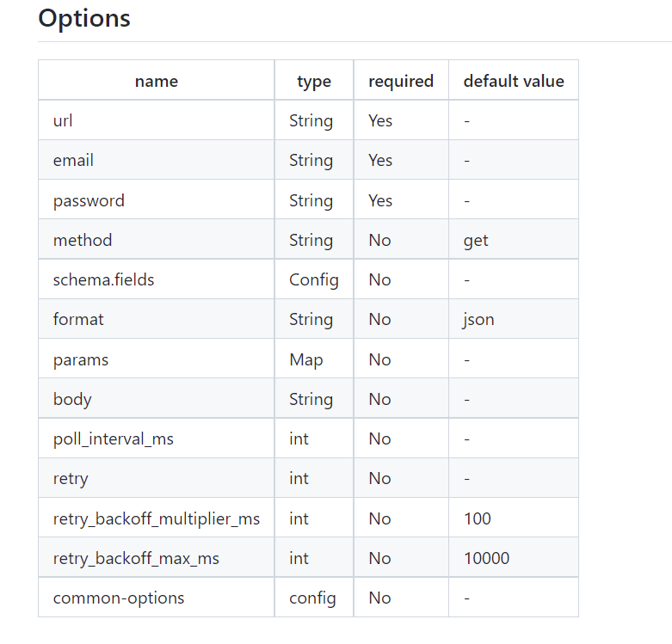The width and height of the screenshot is (672, 644).
Task: Click the 'json' default value for format
Action: click(478, 321)
